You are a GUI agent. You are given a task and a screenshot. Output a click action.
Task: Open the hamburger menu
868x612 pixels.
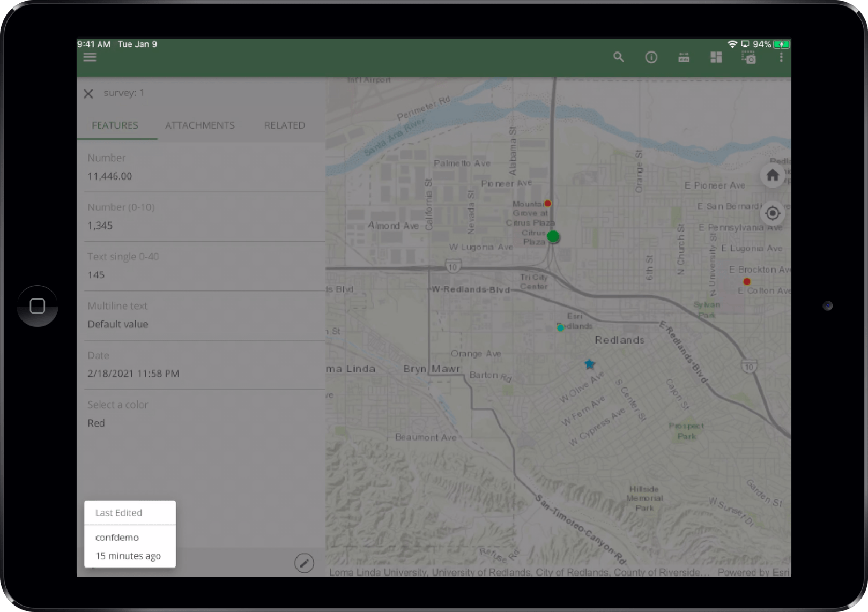(x=90, y=57)
